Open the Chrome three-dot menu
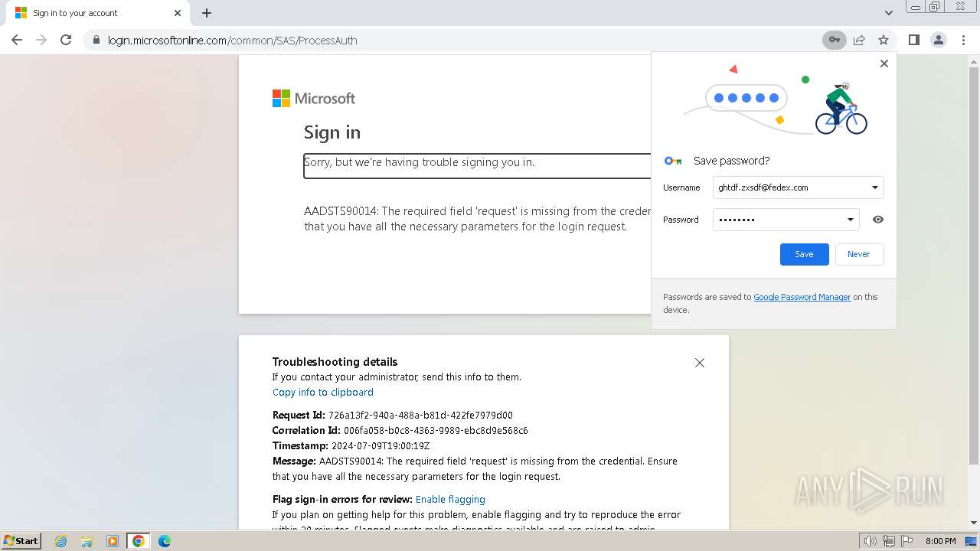The width and height of the screenshot is (980, 551). (964, 40)
